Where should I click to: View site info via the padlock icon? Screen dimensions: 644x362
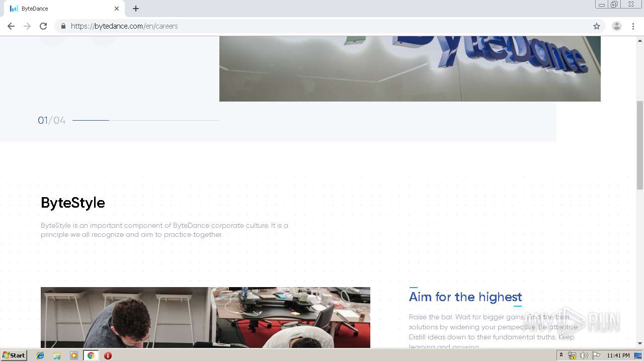tap(63, 26)
